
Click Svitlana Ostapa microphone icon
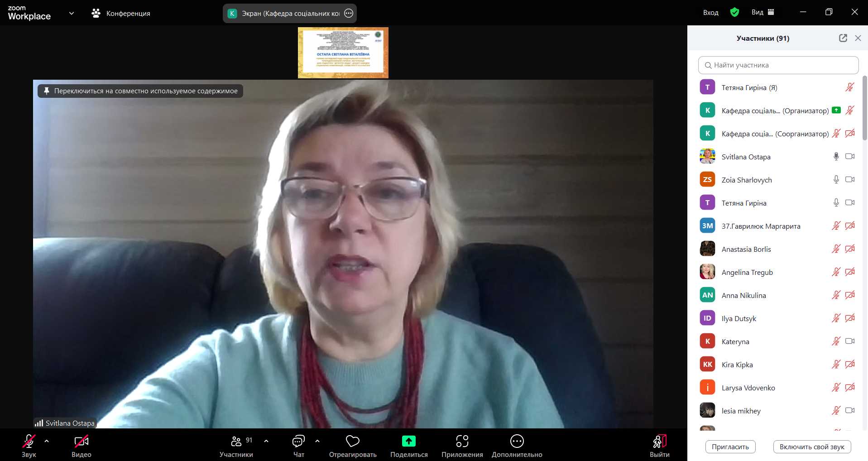[836, 156]
